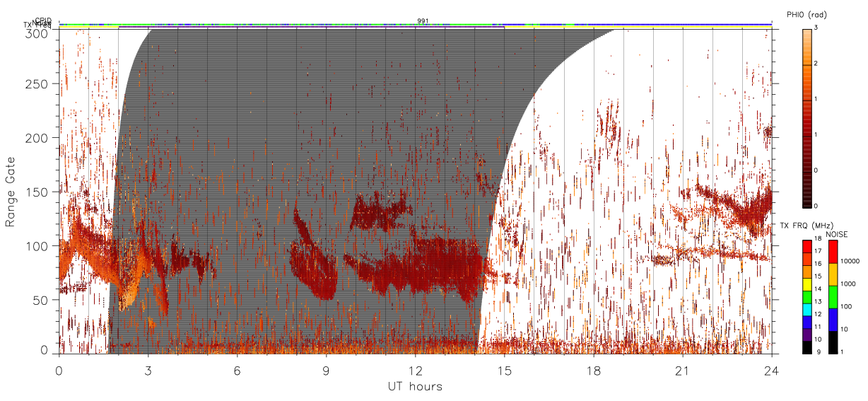Click the "12" tick on UT hours axis

(x=416, y=371)
